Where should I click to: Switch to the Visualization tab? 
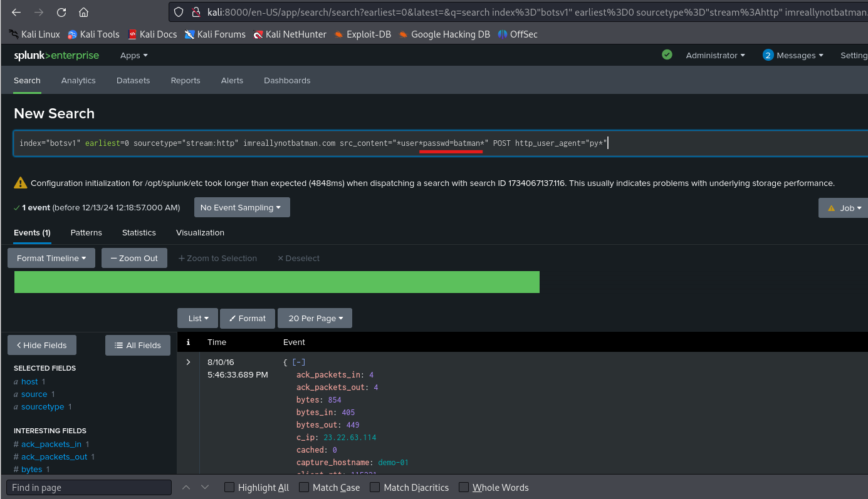pos(200,232)
